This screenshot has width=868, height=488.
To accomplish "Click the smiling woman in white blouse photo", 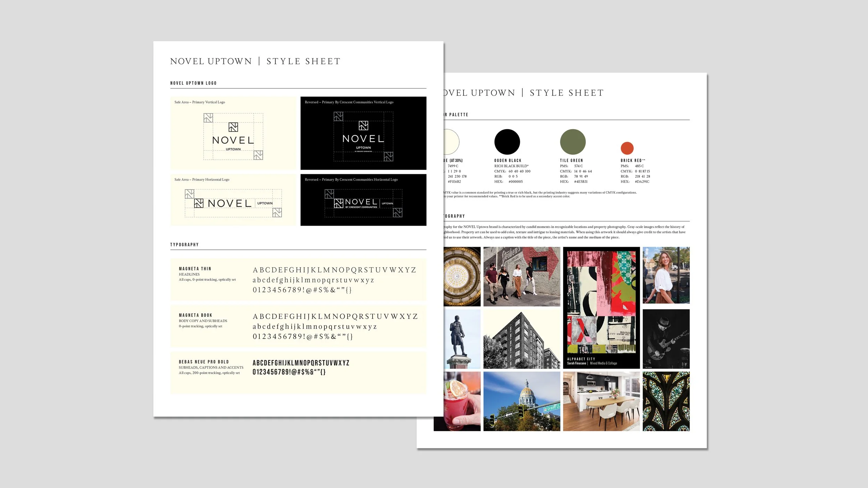I will point(666,275).
